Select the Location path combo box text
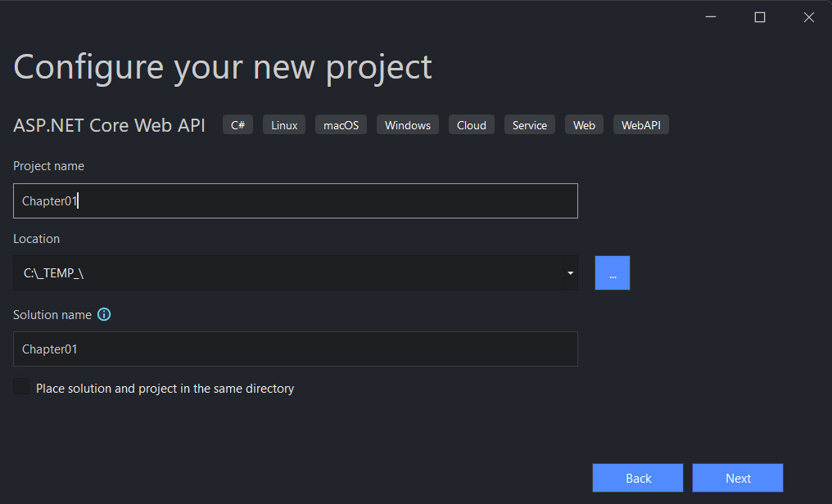The height and width of the screenshot is (504, 832). [288, 273]
